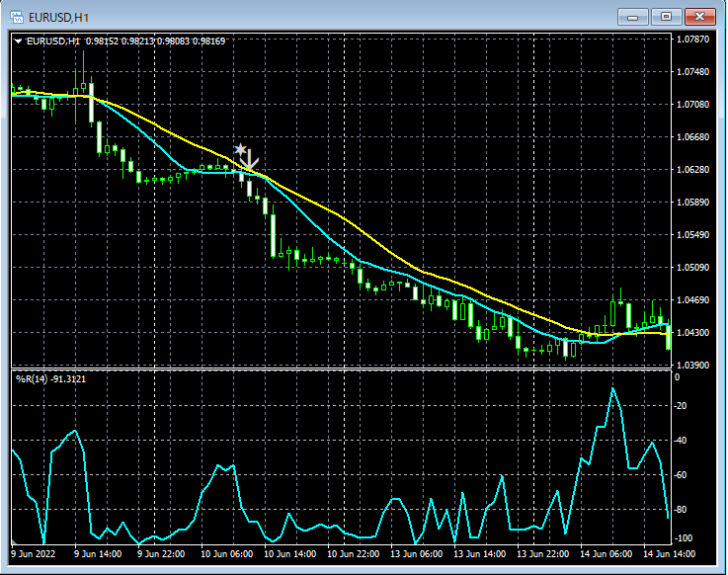
Task: Click the EURUSD,H1 chart window icon
Action: coord(17,17)
